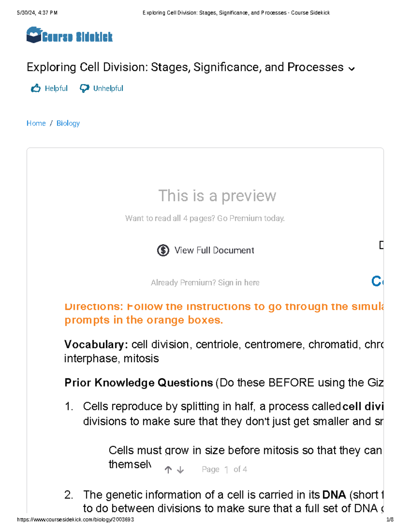This screenshot has width=411, height=532.
Task: Click the dollar coin icon beside View Full Document
Action: pos(163,250)
